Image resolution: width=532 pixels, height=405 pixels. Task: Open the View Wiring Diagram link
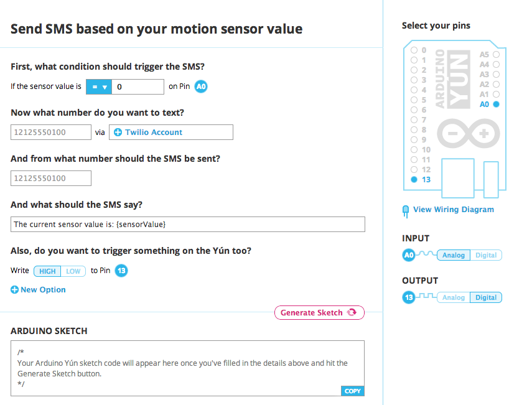pos(453,209)
